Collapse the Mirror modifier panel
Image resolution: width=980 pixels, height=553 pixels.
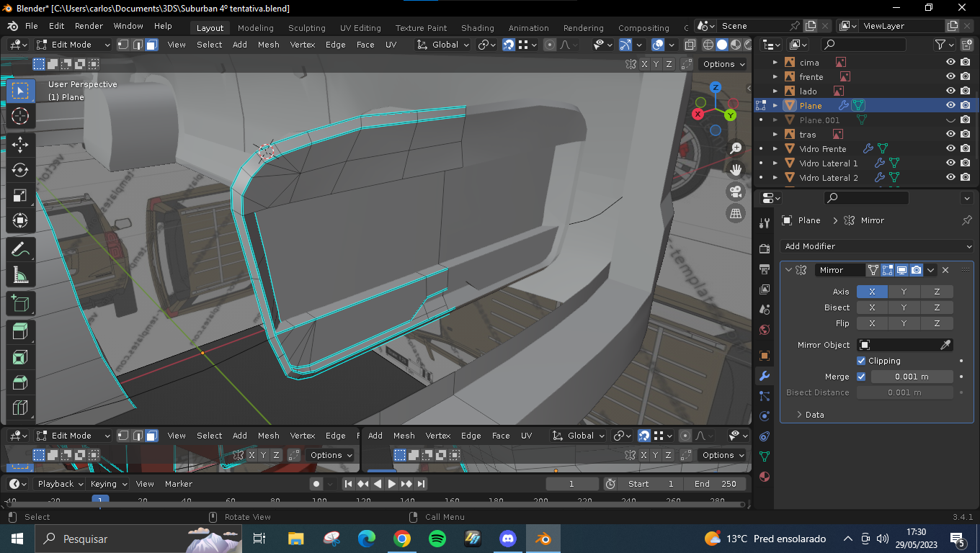point(788,270)
